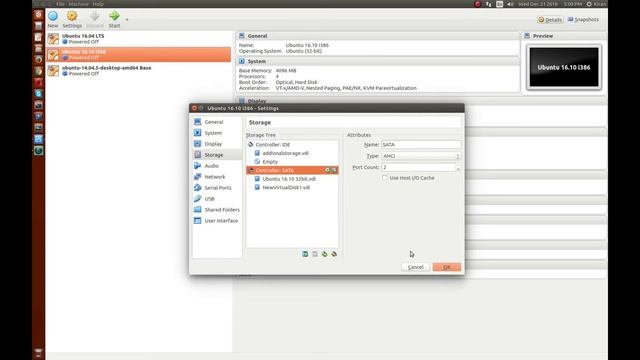Open the Ubuntu dash from the launcher top
This screenshot has width=640, height=360.
click(x=38, y=14)
